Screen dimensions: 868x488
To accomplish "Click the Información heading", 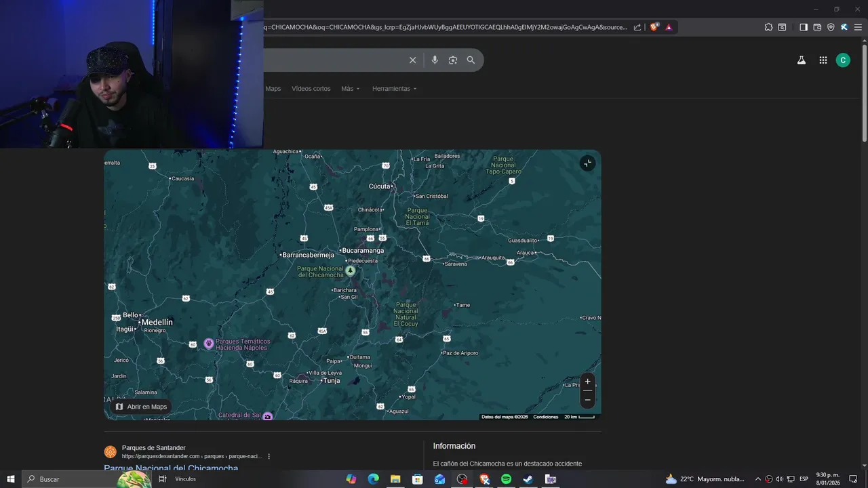I will tap(454, 446).
